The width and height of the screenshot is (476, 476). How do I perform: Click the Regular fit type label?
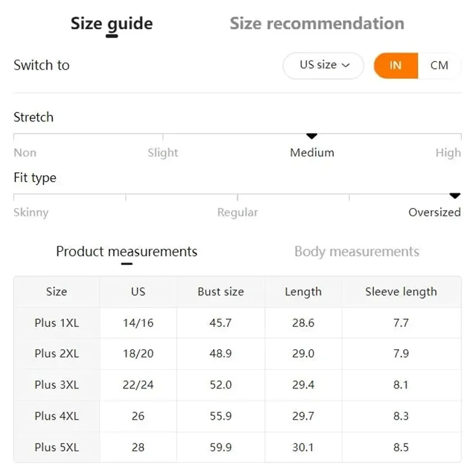tap(238, 212)
